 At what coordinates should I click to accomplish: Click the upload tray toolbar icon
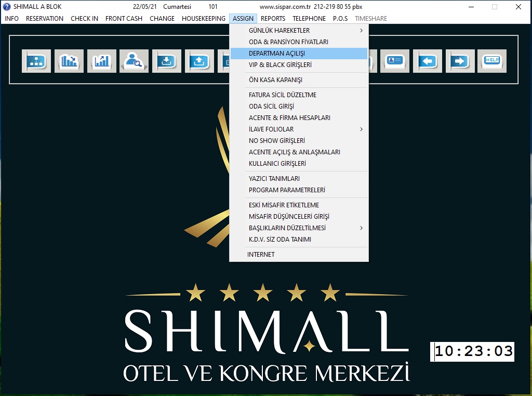click(199, 61)
